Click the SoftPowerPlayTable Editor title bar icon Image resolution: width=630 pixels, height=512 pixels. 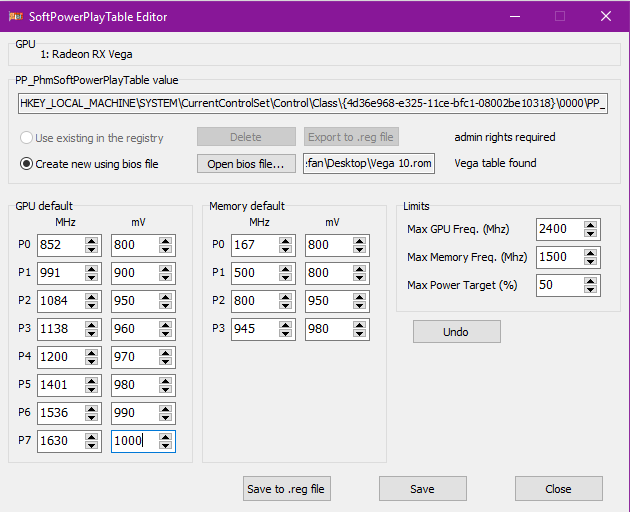(x=16, y=16)
